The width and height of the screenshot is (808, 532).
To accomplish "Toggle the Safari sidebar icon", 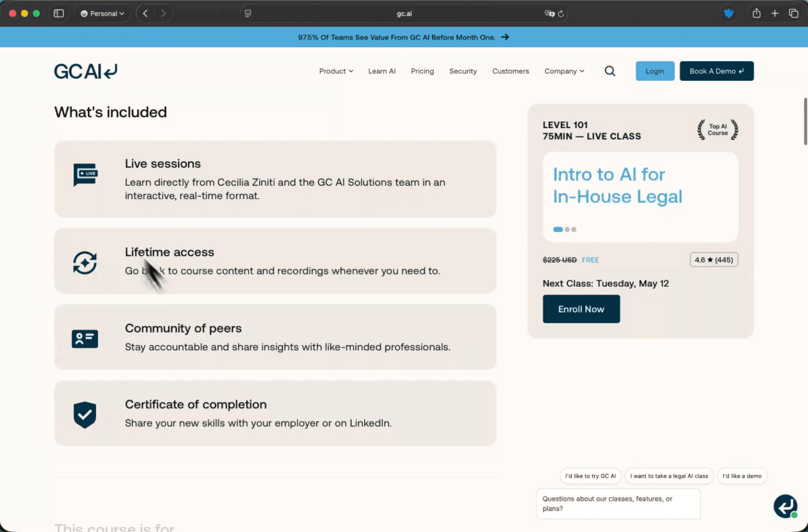I will (58, 13).
